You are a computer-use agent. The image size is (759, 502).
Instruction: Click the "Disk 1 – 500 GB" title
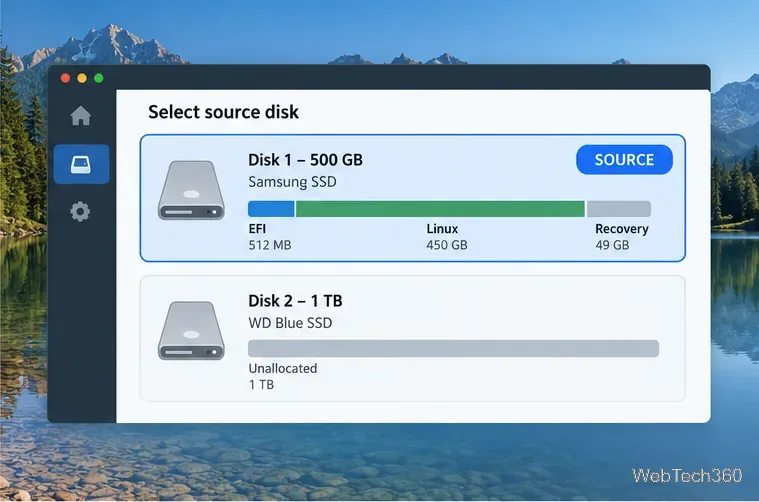point(305,160)
